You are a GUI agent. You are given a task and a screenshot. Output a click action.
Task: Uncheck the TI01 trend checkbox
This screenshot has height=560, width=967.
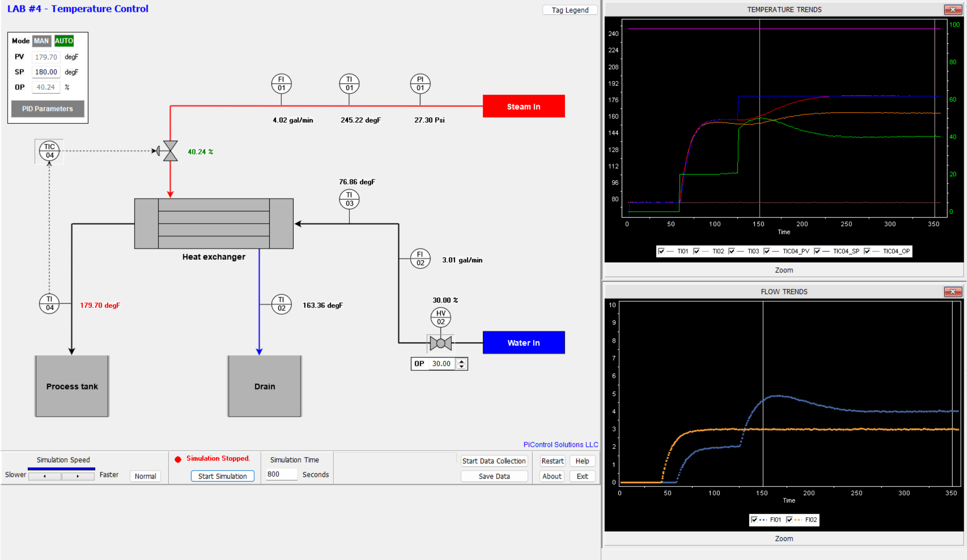[x=661, y=251]
